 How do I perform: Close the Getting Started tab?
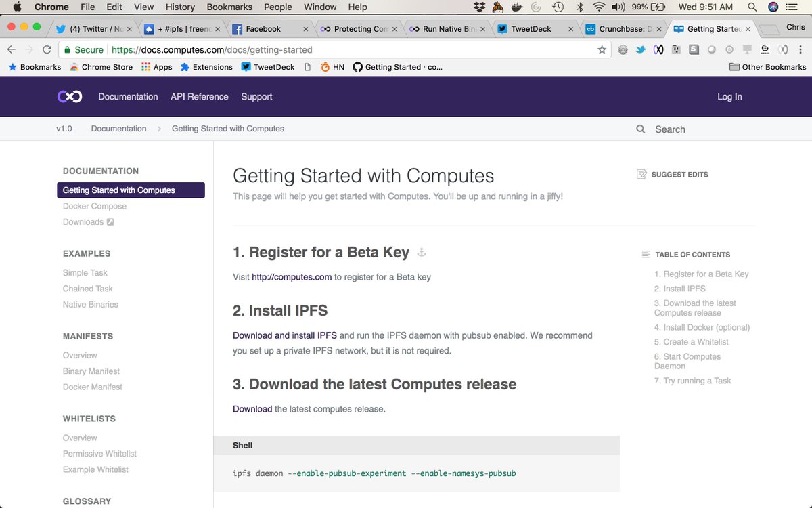point(748,29)
